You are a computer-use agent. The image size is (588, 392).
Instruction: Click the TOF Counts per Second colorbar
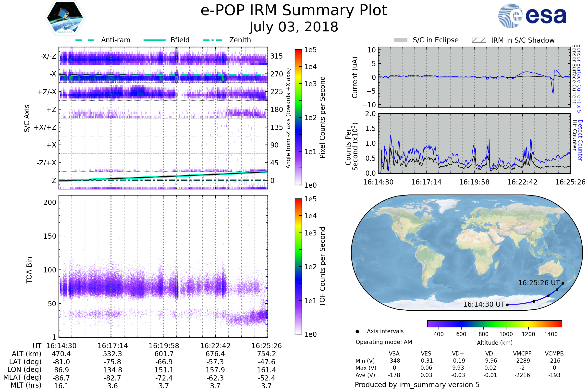[x=298, y=266]
